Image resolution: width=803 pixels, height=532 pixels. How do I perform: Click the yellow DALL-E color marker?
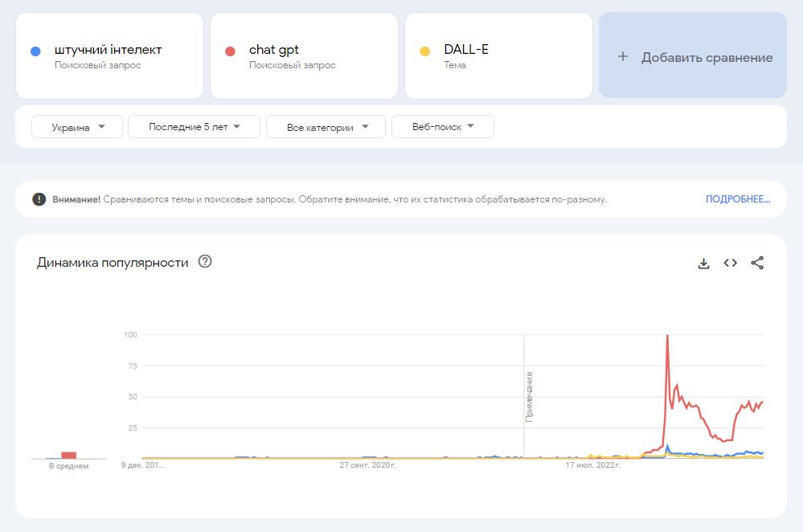[426, 48]
